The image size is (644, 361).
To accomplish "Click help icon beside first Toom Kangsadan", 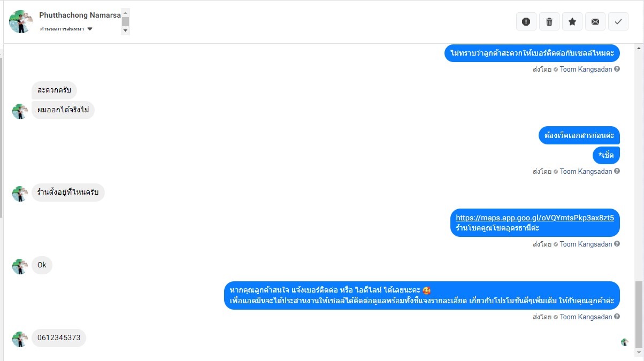I will [x=617, y=69].
